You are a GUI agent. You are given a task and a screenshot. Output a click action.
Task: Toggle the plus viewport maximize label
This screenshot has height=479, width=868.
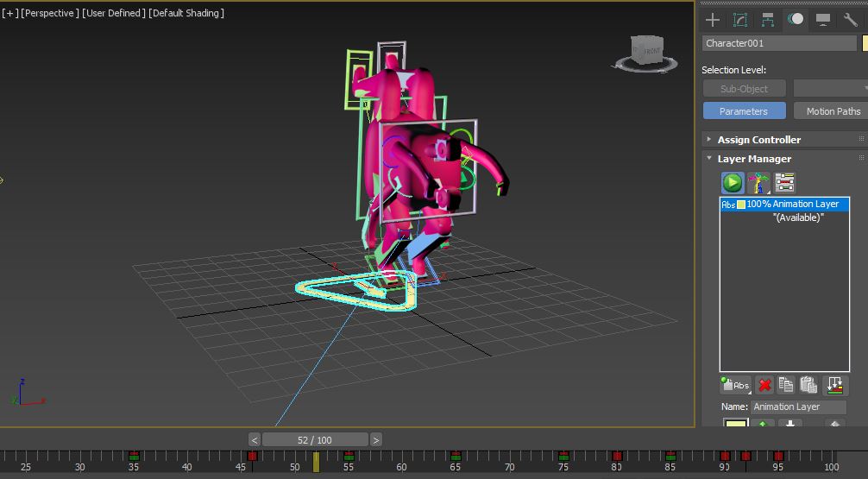point(9,13)
